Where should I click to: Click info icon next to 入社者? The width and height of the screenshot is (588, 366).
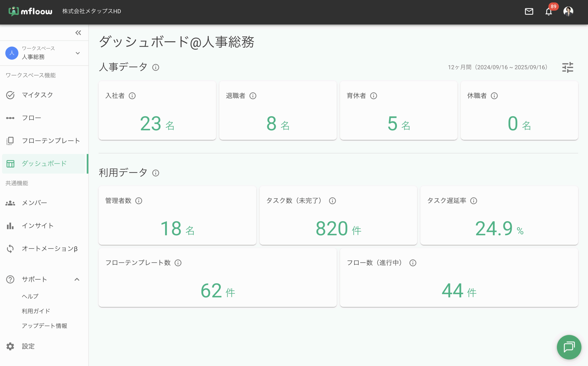coord(132,96)
